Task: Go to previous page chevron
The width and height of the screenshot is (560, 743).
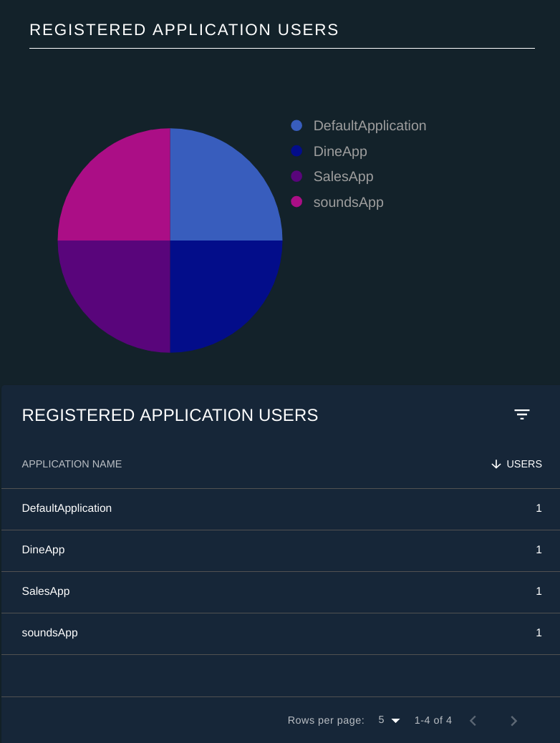Action: pos(473,721)
